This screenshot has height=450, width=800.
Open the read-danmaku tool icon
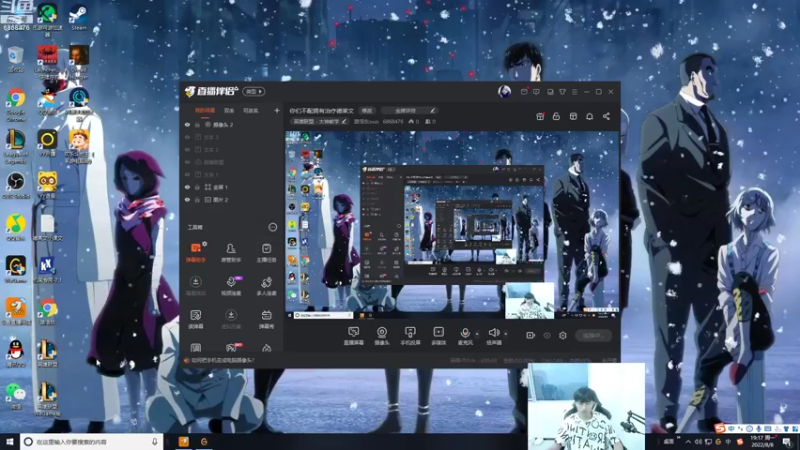(x=196, y=319)
